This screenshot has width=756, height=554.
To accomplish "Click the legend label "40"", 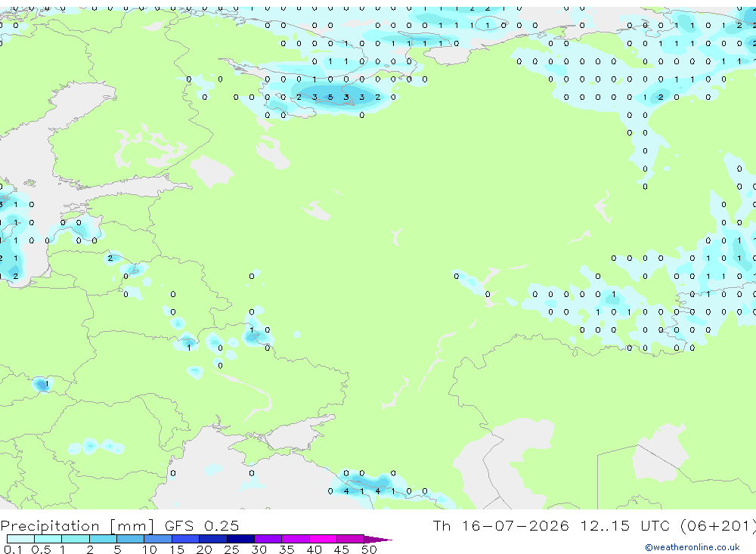I will (x=314, y=549).
